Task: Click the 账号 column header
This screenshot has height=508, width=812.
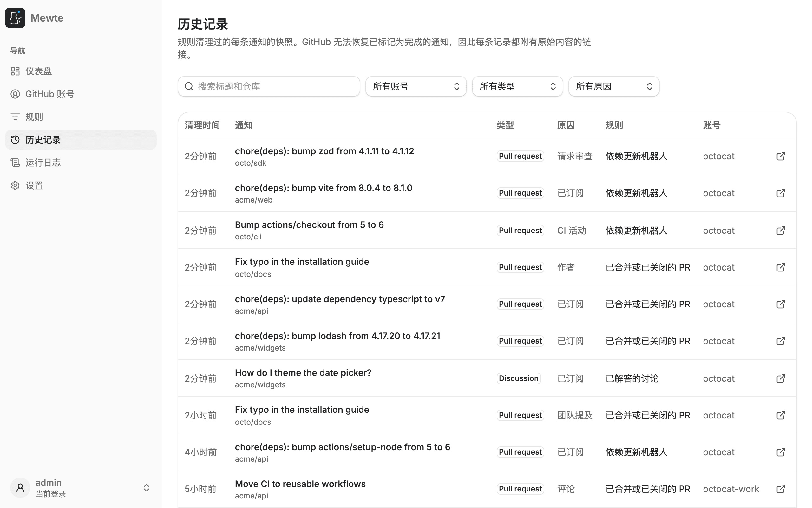Action: click(x=712, y=125)
